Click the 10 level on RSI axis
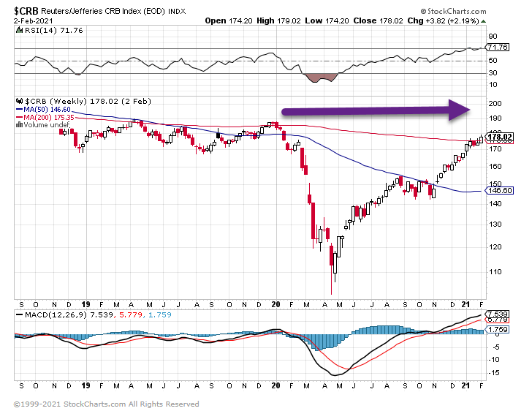The width and height of the screenshot is (532, 411). pos(493,85)
